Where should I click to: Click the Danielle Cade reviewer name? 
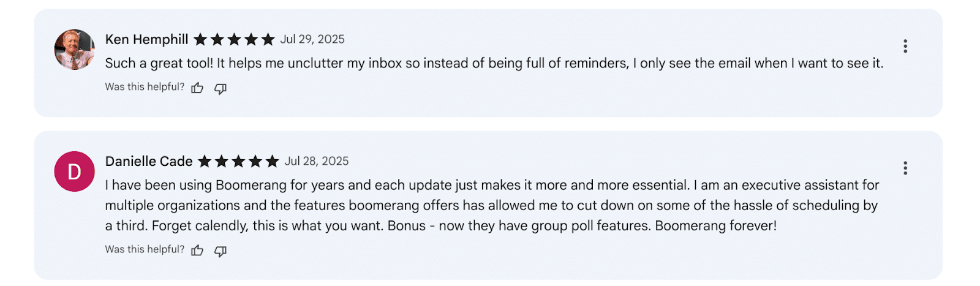click(149, 161)
